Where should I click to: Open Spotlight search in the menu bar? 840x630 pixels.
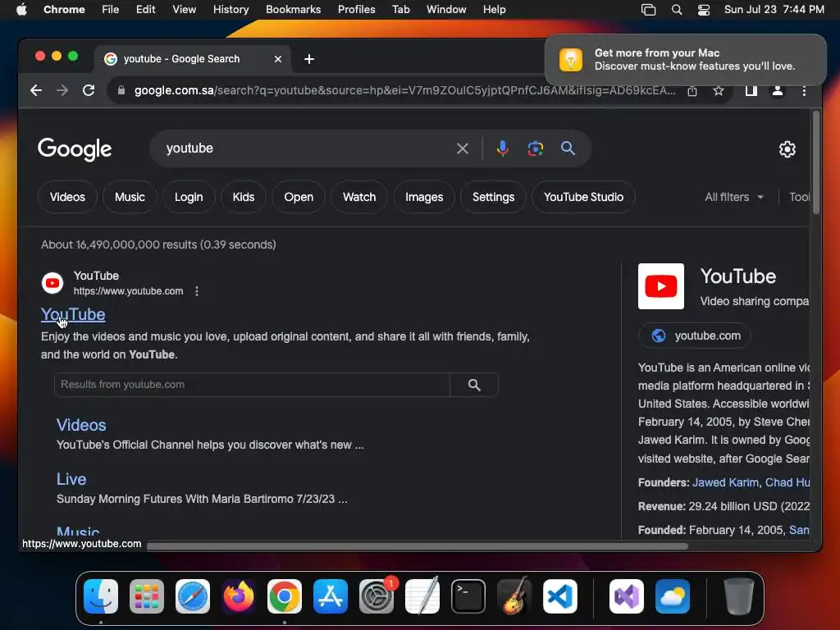677,10
